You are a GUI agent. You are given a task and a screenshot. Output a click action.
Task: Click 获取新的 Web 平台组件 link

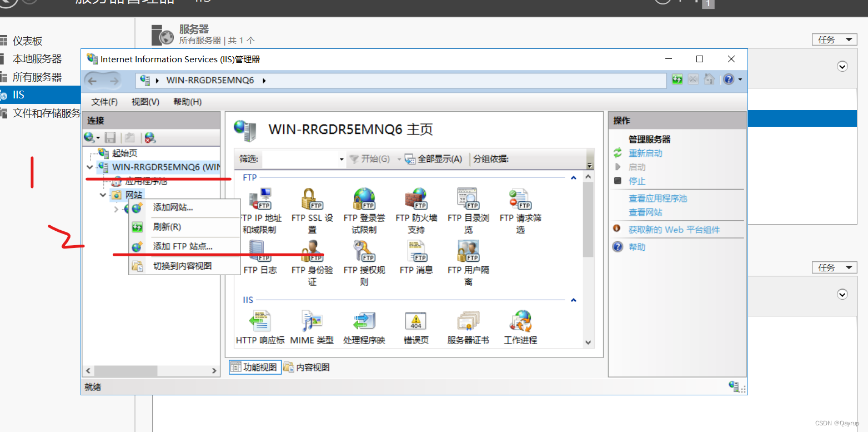tap(674, 229)
